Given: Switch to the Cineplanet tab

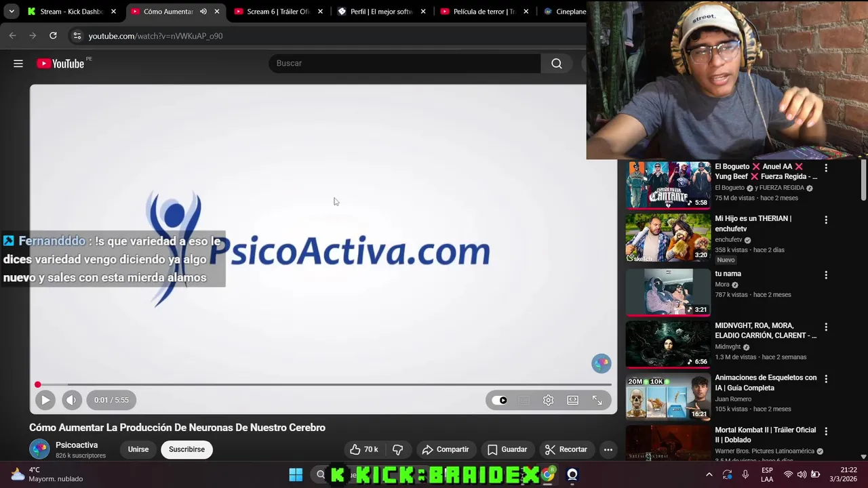Looking at the screenshot, I should (x=564, y=12).
